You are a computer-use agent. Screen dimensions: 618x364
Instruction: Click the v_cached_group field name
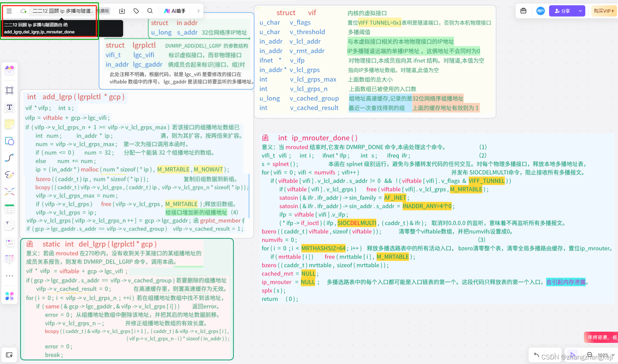314,98
